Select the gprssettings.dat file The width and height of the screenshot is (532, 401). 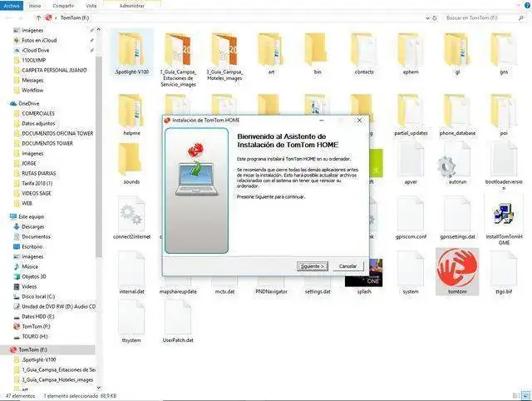pyautogui.click(x=457, y=214)
